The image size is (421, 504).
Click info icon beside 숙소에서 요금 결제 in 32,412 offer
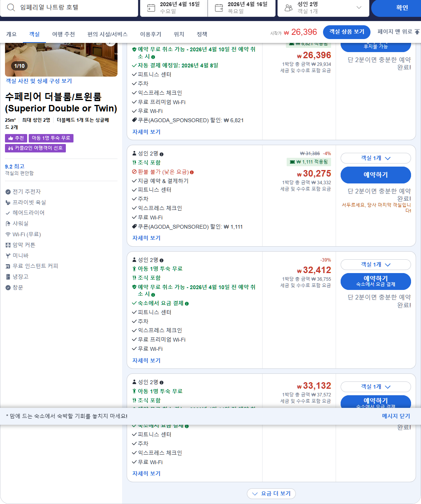coord(187,304)
